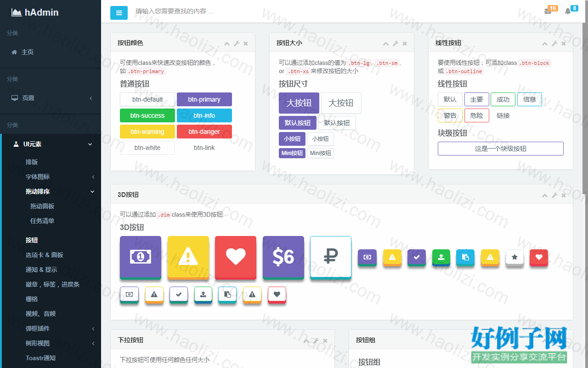Close the 3D按钮 panel with X icon

point(564,195)
